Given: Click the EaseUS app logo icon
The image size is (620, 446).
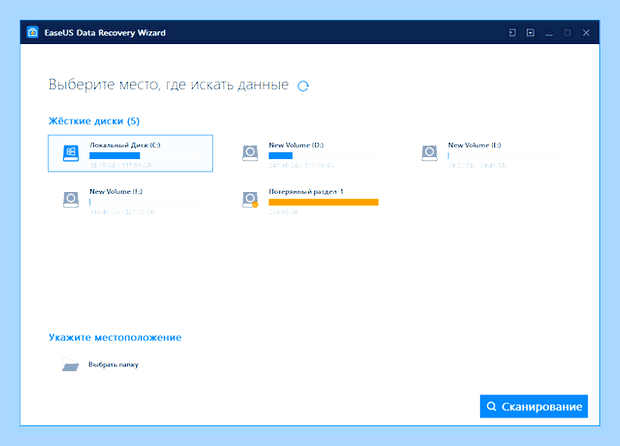Looking at the screenshot, I should pyautogui.click(x=32, y=32).
